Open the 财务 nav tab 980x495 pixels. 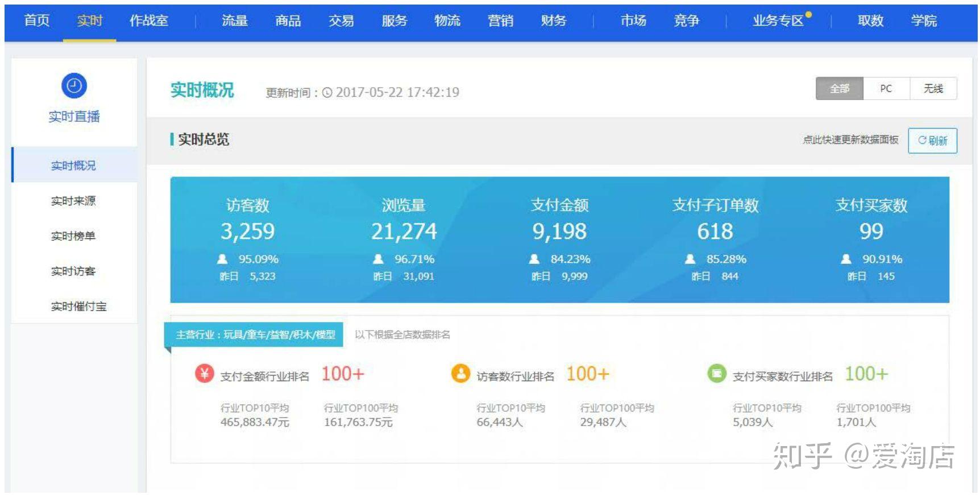click(554, 21)
